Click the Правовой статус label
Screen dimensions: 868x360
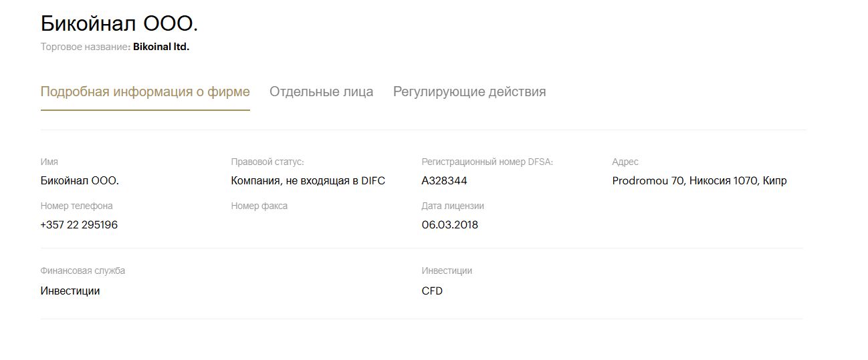tap(267, 162)
